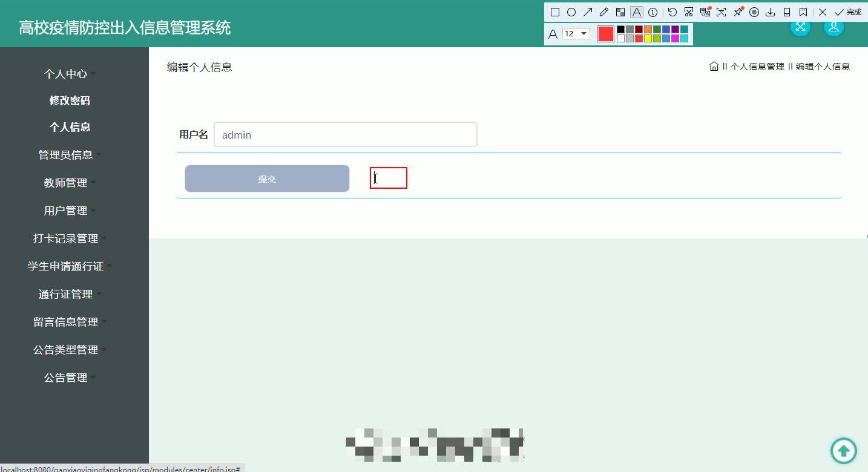Click the 提交 submit button
The width and height of the screenshot is (868, 472).
click(267, 179)
